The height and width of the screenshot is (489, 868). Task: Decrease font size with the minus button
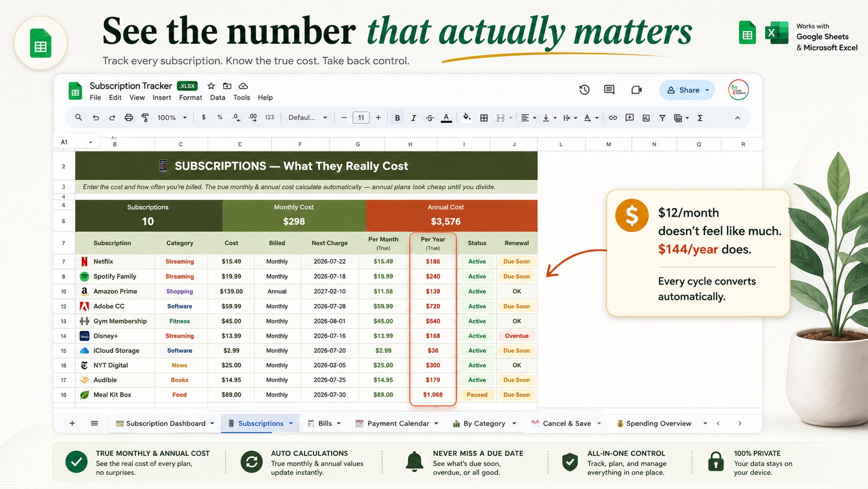pos(344,118)
